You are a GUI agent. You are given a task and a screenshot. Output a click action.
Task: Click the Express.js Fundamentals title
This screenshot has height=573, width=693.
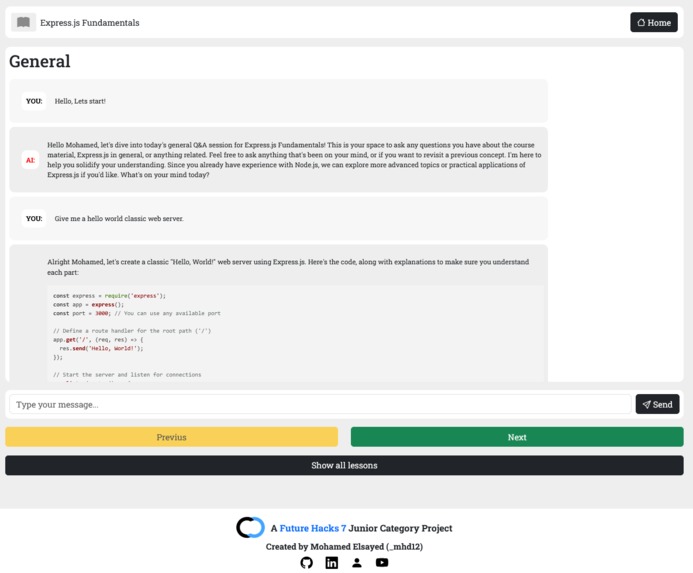click(x=90, y=23)
